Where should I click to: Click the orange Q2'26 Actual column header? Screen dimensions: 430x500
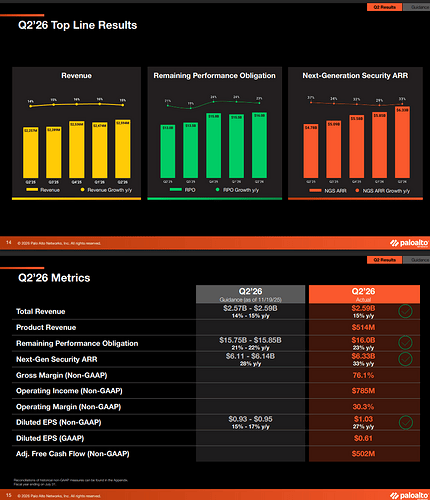pyautogui.click(x=364, y=294)
